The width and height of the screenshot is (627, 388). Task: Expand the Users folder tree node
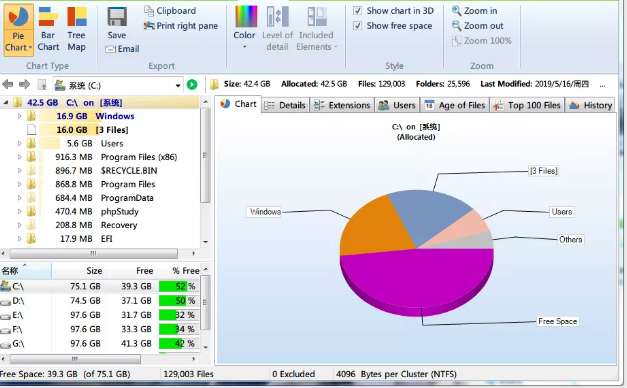tap(19, 143)
